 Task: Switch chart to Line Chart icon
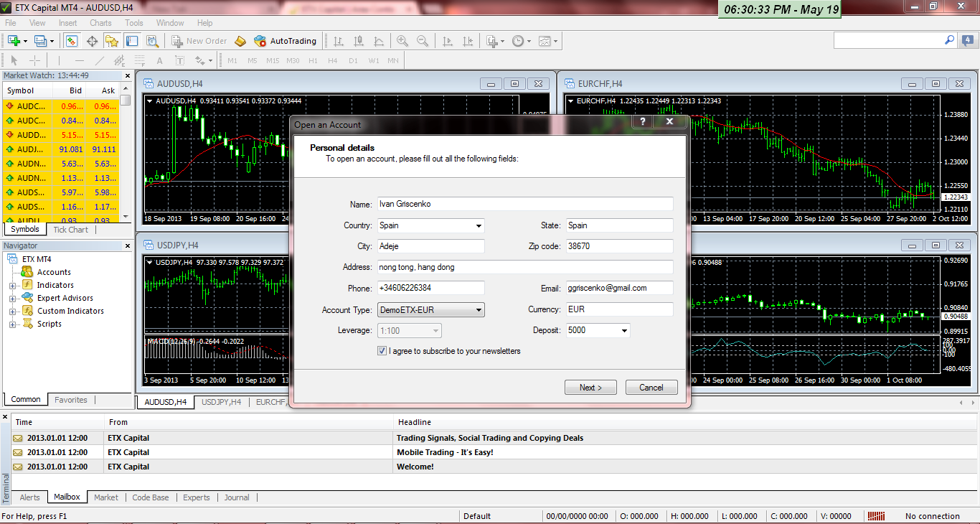click(x=377, y=41)
